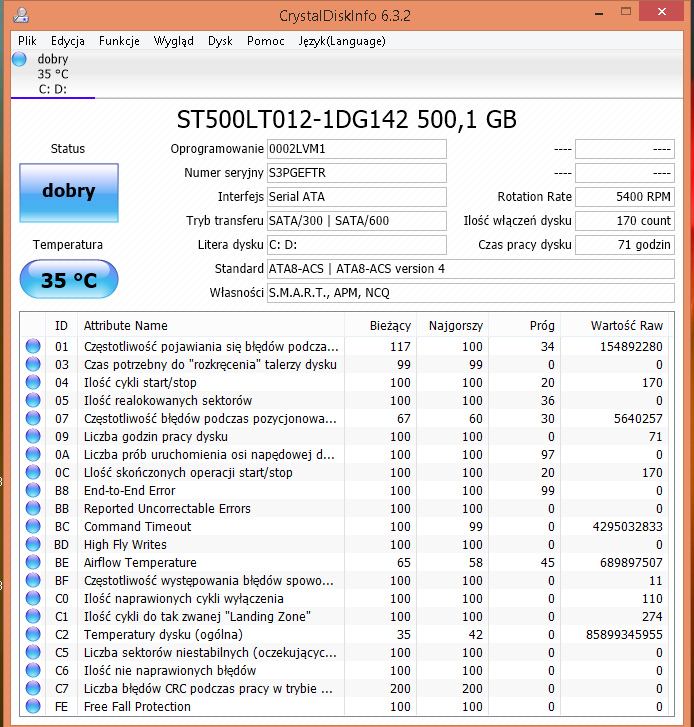Click the status orb of attribute 09
The width and height of the screenshot is (694, 727).
click(x=33, y=436)
